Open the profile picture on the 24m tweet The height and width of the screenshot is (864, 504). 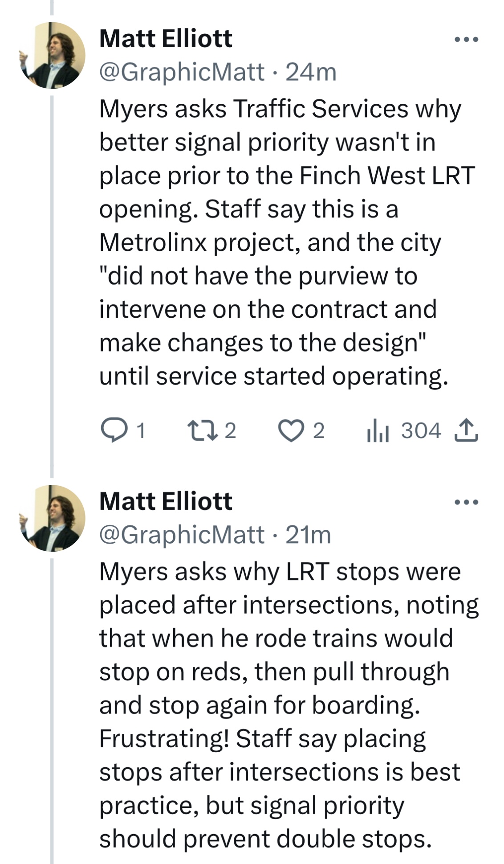52,55
